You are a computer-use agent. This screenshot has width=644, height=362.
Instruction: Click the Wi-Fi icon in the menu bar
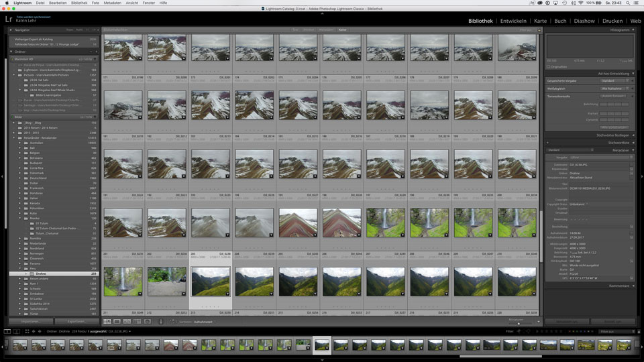click(581, 3)
